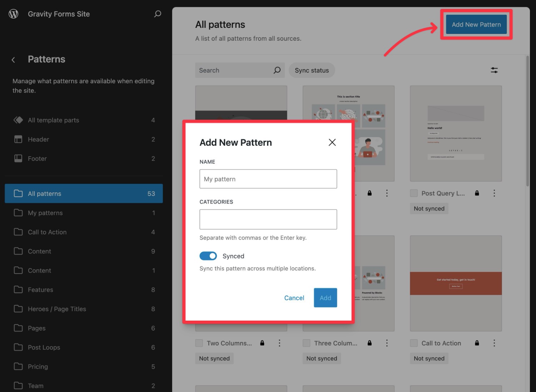
Task: Open Pages category
Action: pos(84,328)
